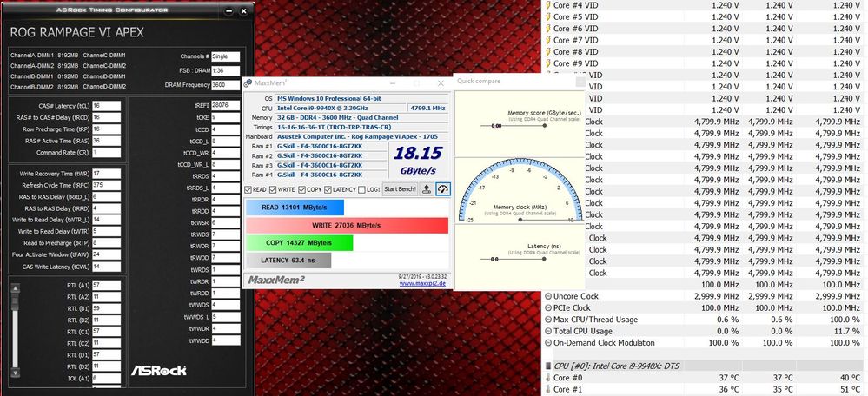Click the lightning icon beside Core #7 VID

[x=548, y=40]
